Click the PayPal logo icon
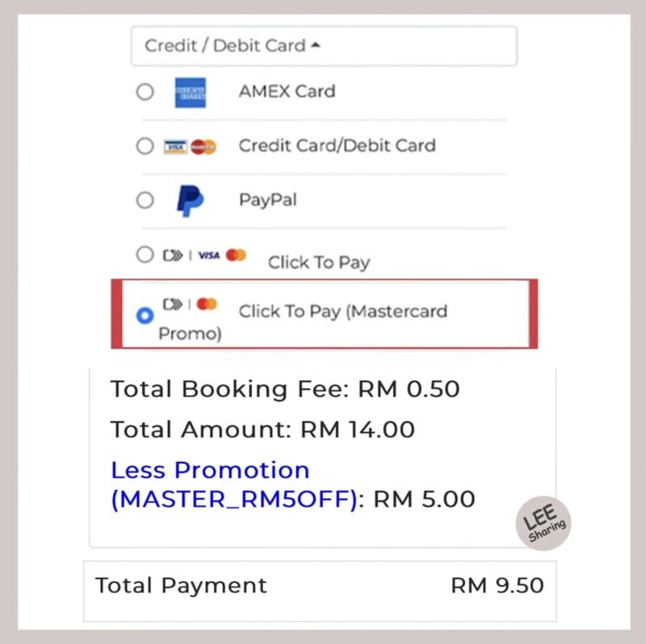The width and height of the screenshot is (646, 644). coord(190,200)
